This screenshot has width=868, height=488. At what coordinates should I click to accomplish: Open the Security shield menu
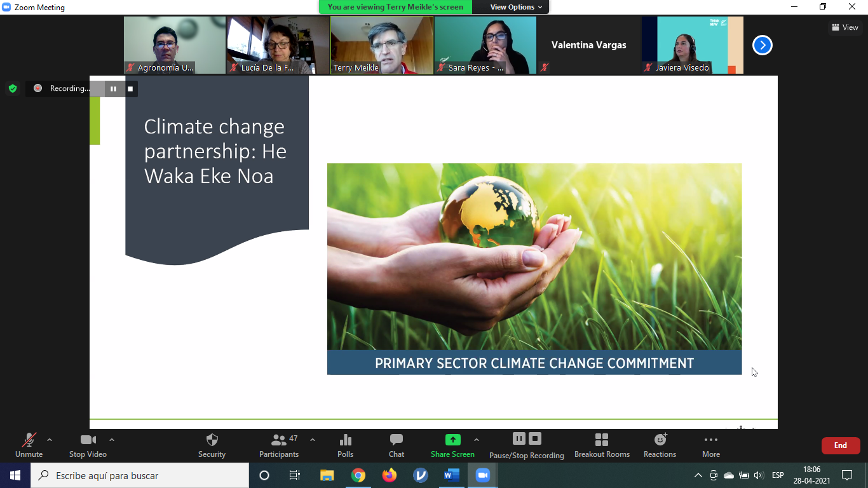coord(212,445)
